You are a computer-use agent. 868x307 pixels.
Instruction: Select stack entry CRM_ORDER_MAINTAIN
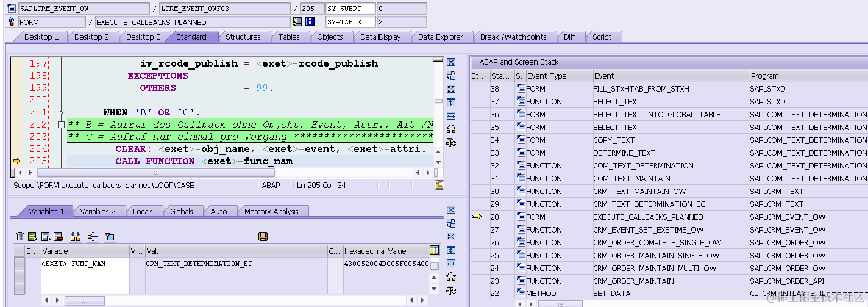[x=633, y=281]
